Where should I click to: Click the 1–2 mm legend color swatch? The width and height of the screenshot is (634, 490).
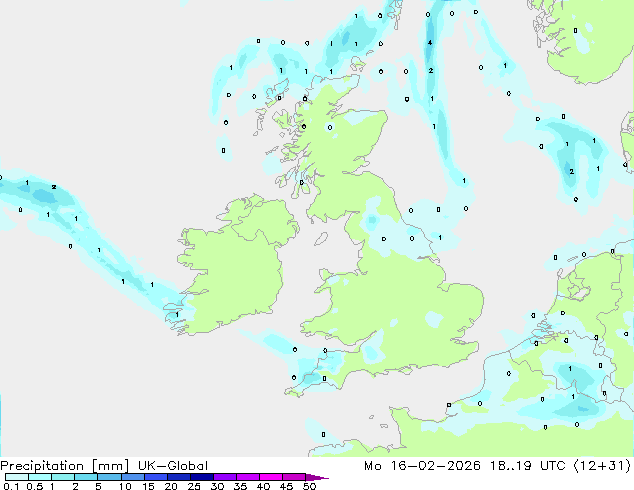pos(63,477)
